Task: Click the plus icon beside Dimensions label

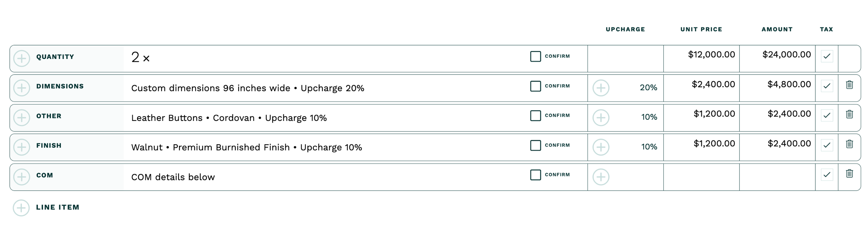Action: point(22,88)
